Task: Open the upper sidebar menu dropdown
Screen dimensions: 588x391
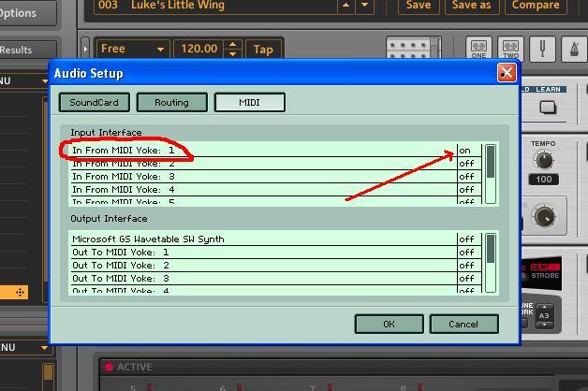Action: 45,80
